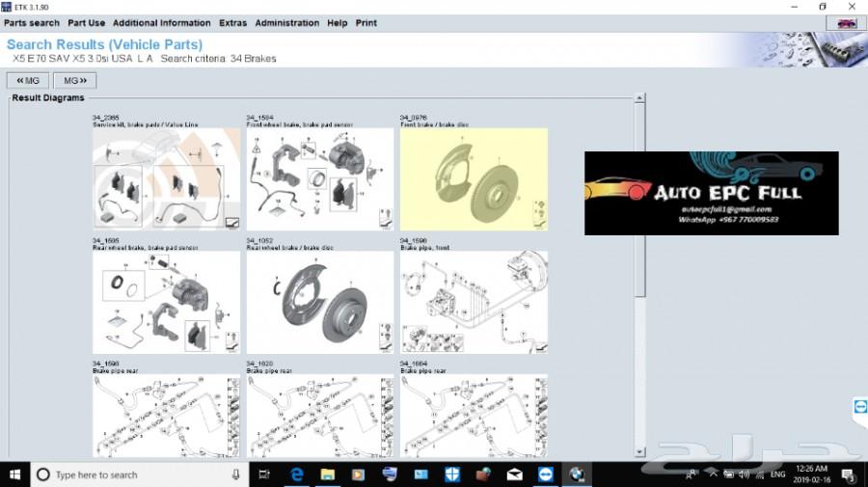Click the results scrollbar up arrow
The width and height of the screenshot is (868, 487).
point(639,98)
